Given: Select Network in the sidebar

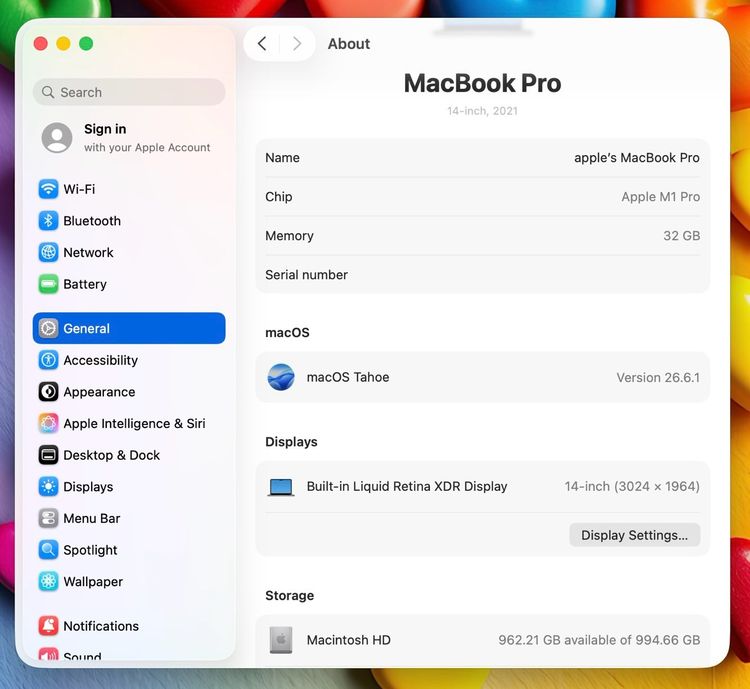Looking at the screenshot, I should (x=129, y=252).
